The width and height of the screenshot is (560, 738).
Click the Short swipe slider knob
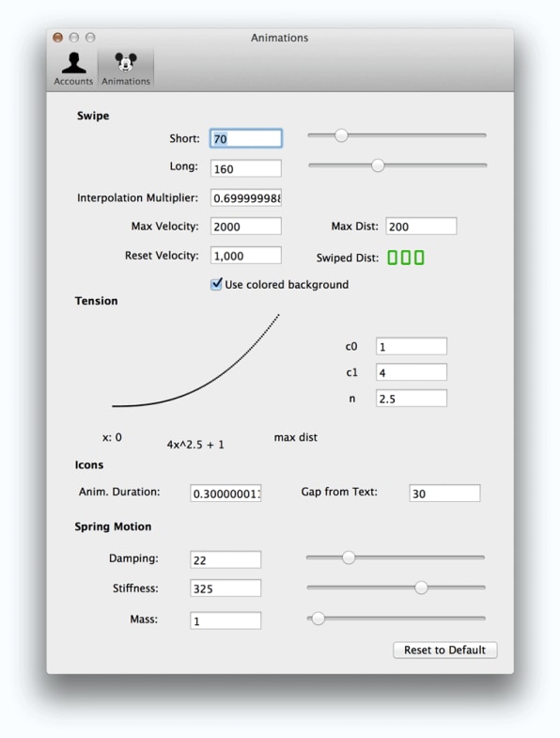[x=341, y=135]
